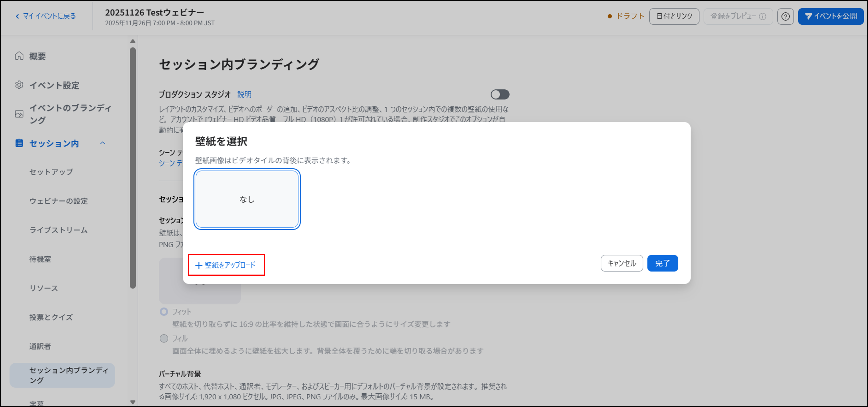Click the 登録をプレビュー button

pyautogui.click(x=738, y=16)
